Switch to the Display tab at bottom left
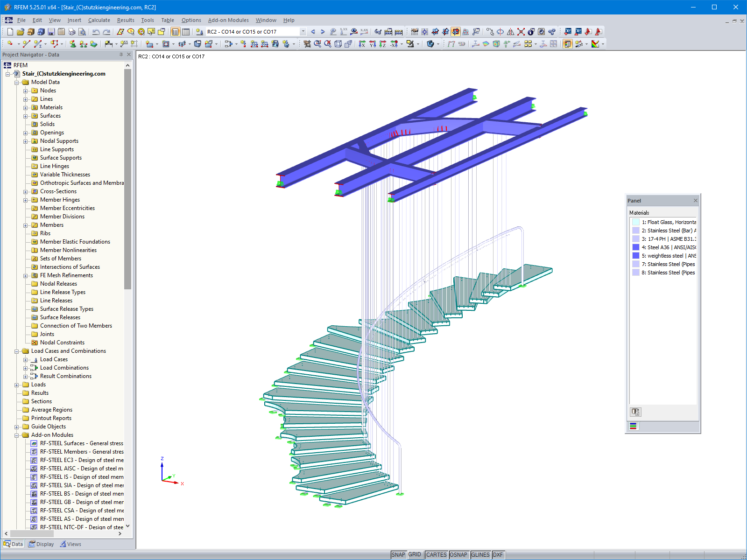This screenshot has width=747, height=560. (x=41, y=544)
